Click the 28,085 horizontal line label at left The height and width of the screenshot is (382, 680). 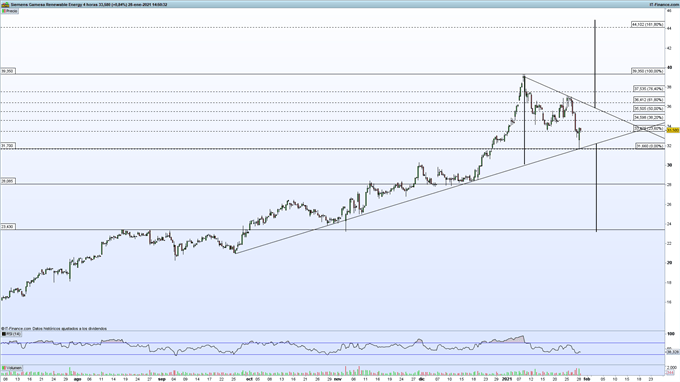pyautogui.click(x=7, y=181)
